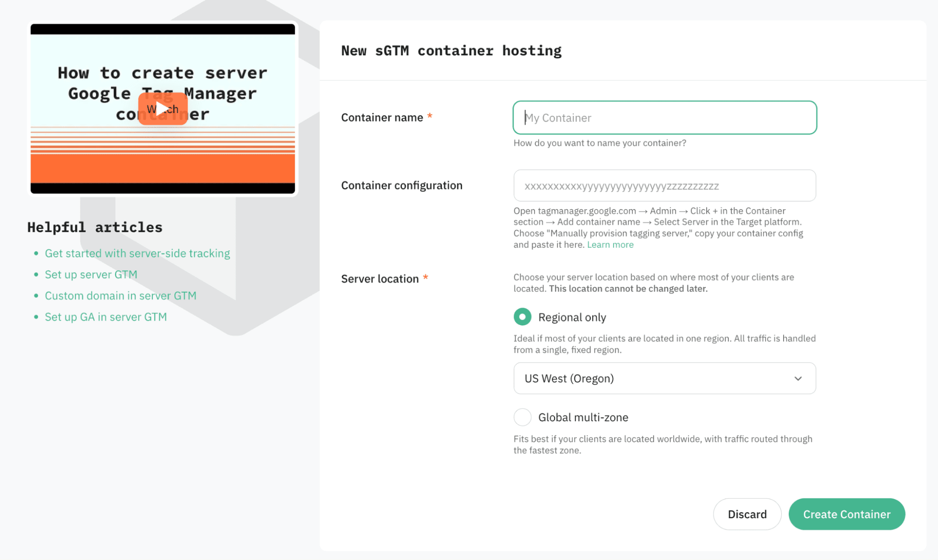Viewport: 938px width, 560px height.
Task: Click the Container name input field
Action: point(664,118)
